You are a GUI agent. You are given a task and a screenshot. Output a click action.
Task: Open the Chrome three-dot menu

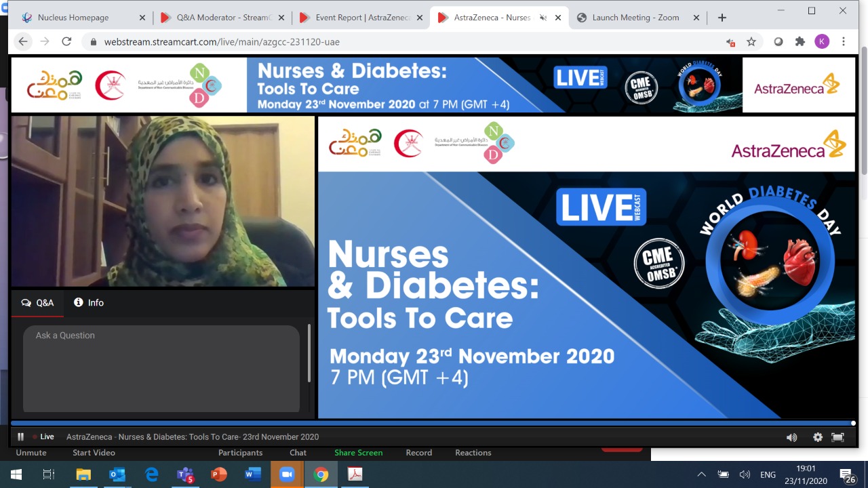(844, 42)
